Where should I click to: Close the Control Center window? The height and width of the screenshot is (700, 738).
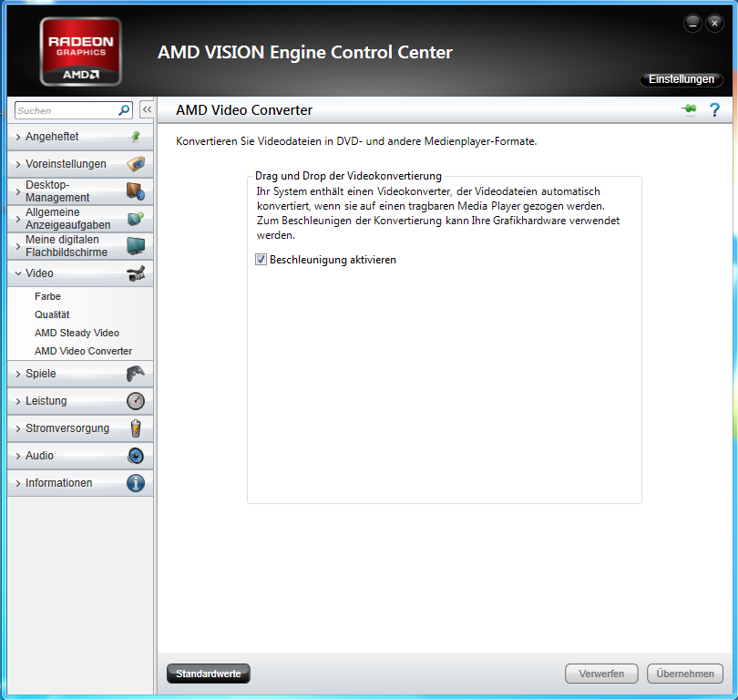714,23
